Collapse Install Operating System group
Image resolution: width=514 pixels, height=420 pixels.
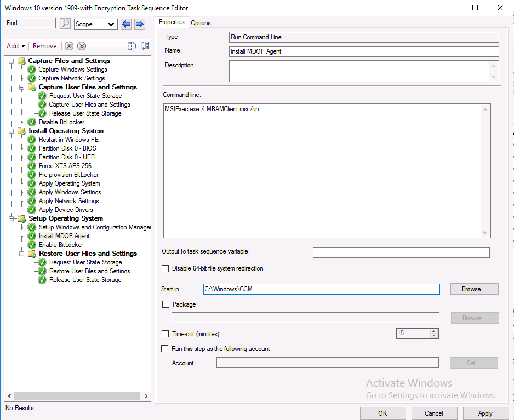click(x=11, y=131)
